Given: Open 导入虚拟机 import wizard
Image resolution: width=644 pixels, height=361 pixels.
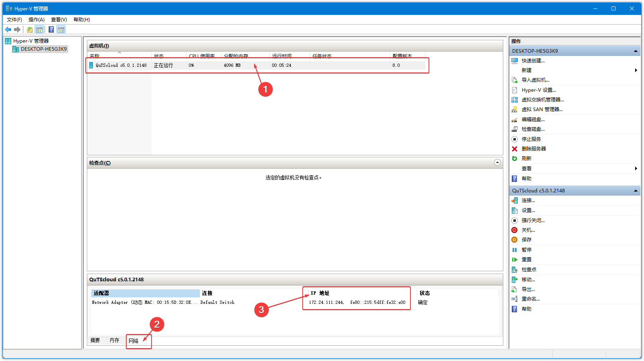Looking at the screenshot, I should [x=535, y=80].
